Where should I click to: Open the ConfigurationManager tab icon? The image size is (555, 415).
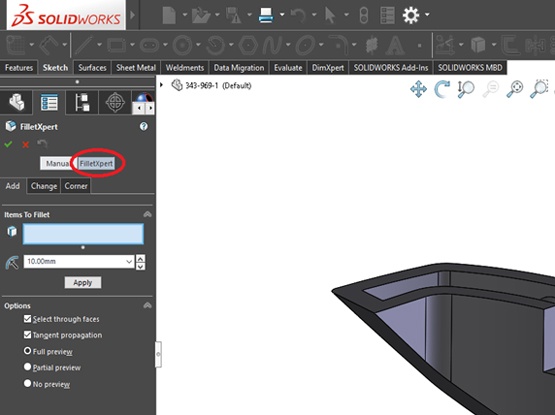(x=82, y=102)
